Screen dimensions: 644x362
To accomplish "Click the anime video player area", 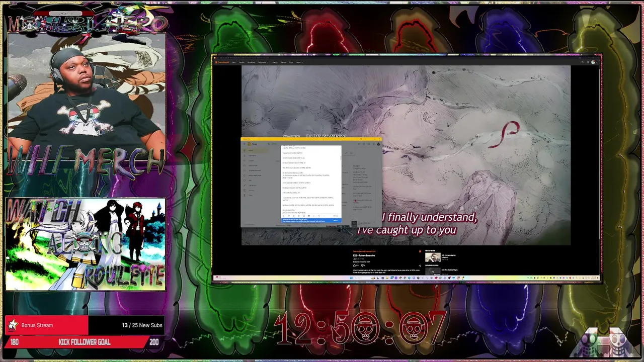I will click(406, 155).
